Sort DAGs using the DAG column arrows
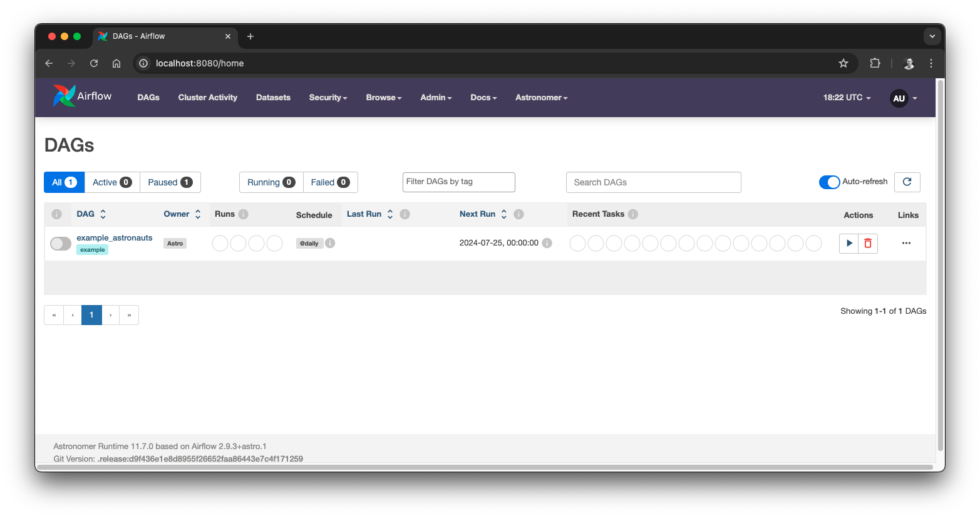 click(104, 214)
